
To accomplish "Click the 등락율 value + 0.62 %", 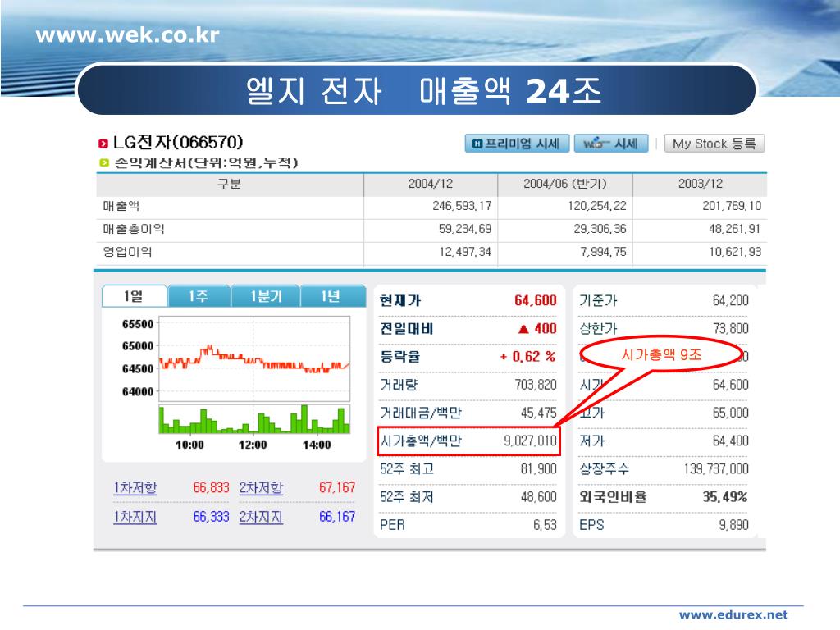I will click(x=527, y=357).
